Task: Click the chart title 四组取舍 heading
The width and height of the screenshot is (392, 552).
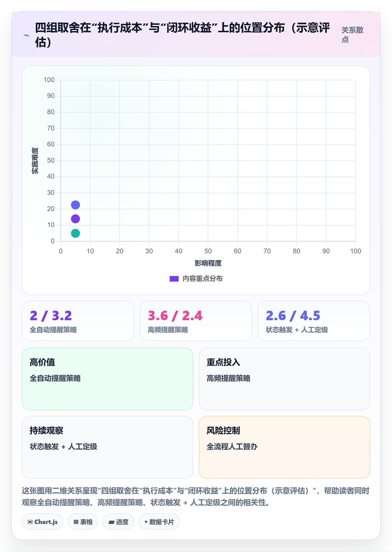Action: [x=183, y=35]
